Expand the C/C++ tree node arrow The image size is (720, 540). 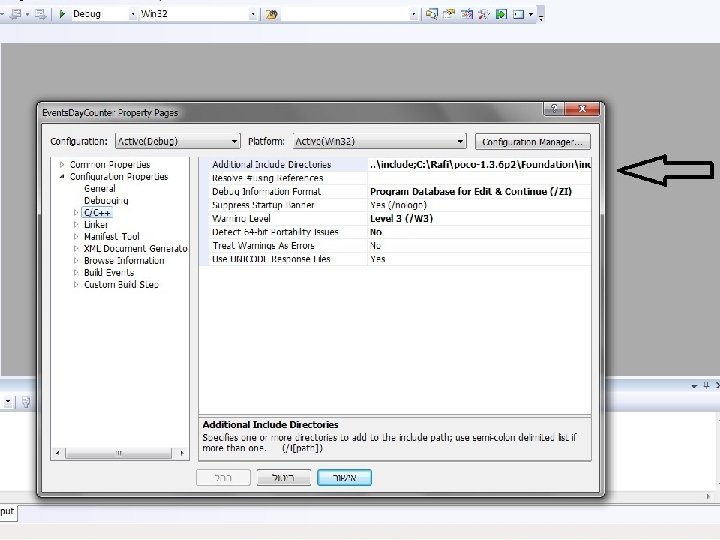point(76,213)
